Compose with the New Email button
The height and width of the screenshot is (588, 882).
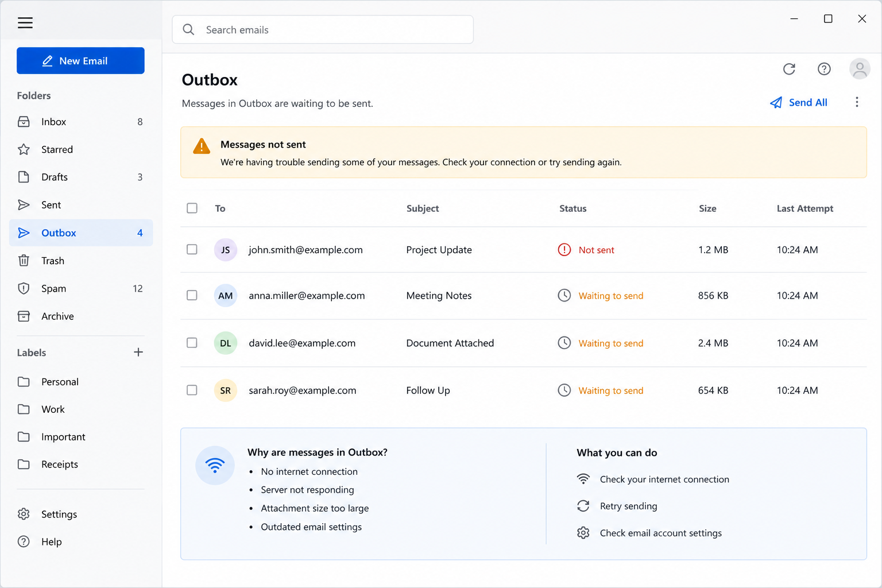[x=80, y=60]
